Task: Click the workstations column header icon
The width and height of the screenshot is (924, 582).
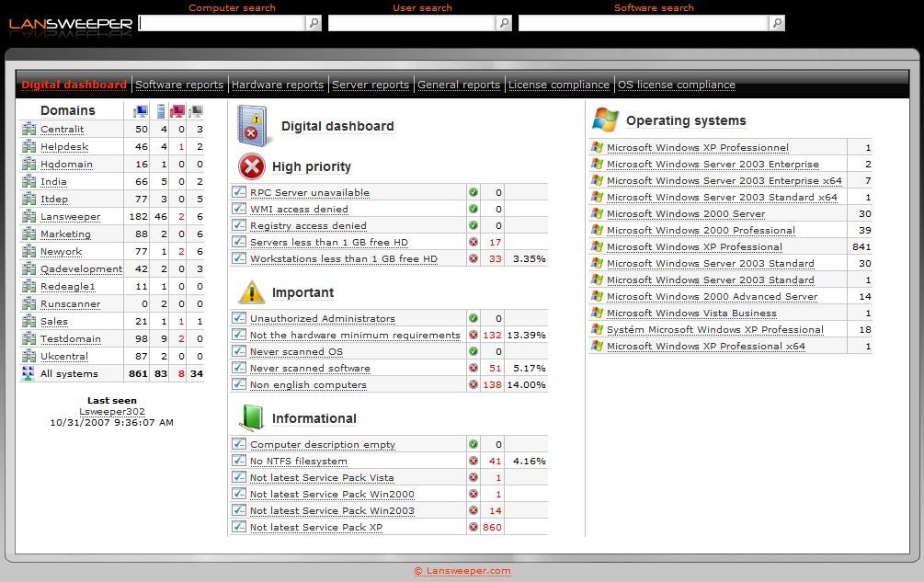Action: click(141, 110)
